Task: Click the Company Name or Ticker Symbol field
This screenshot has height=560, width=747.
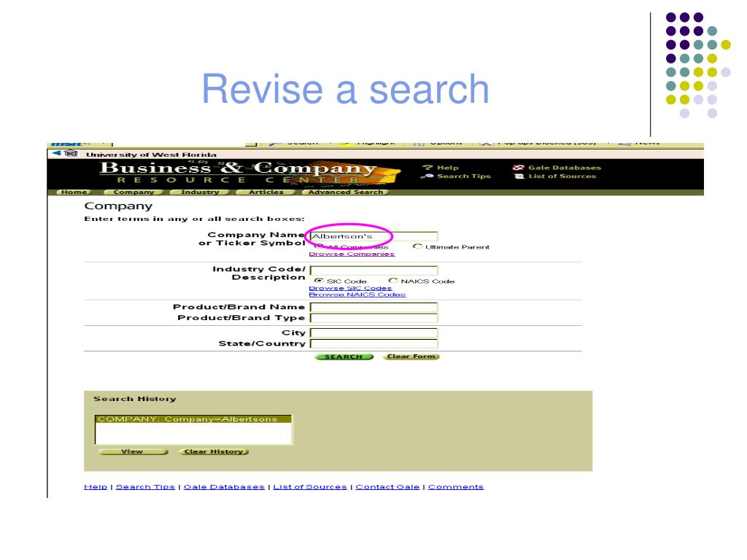Action: click(373, 236)
